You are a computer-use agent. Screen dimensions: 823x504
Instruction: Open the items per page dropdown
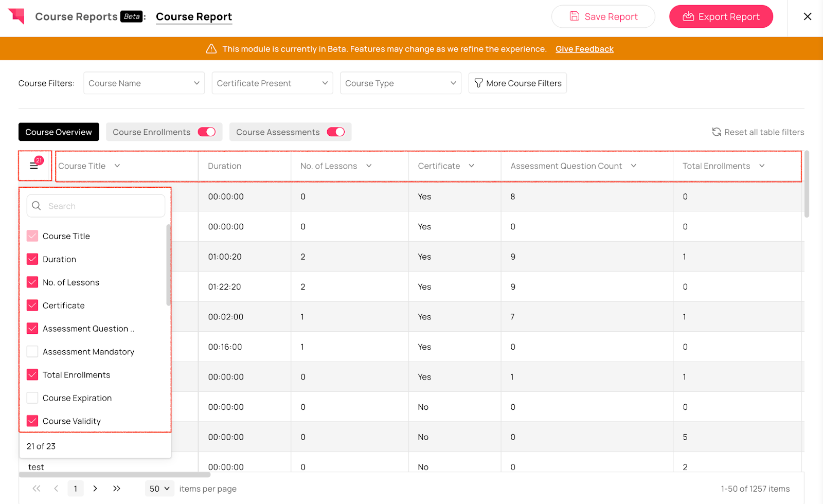[x=160, y=489]
